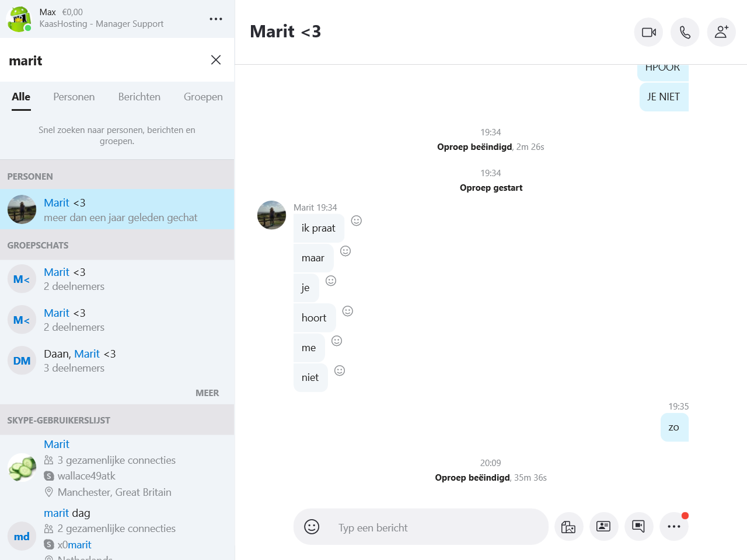Expand group chats with MEER
Image resolution: width=747 pixels, height=560 pixels.
click(207, 393)
